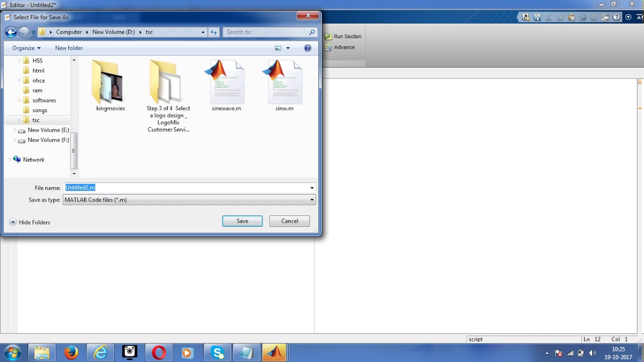Collapse folders with Hide Folders
This screenshot has width=644, height=362.
(30, 222)
